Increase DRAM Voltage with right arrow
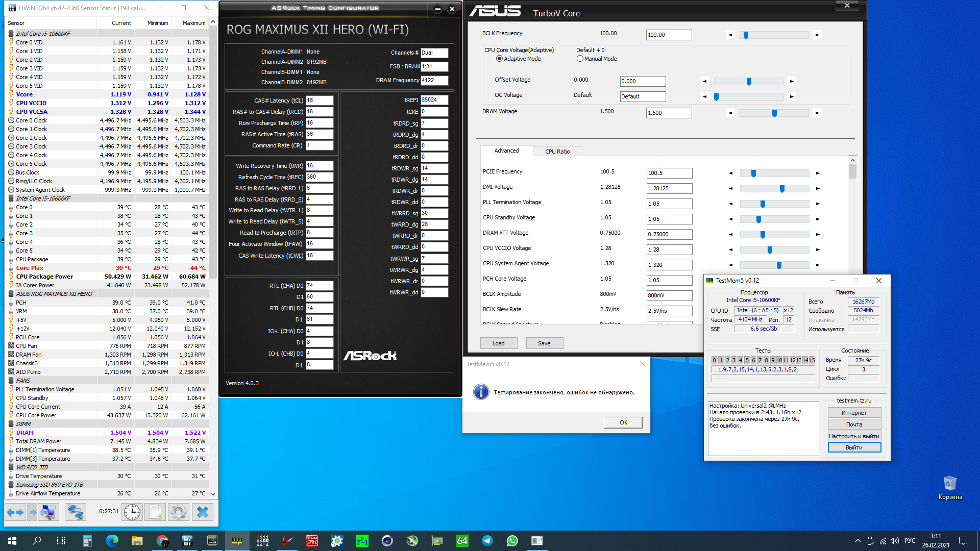 click(817, 113)
